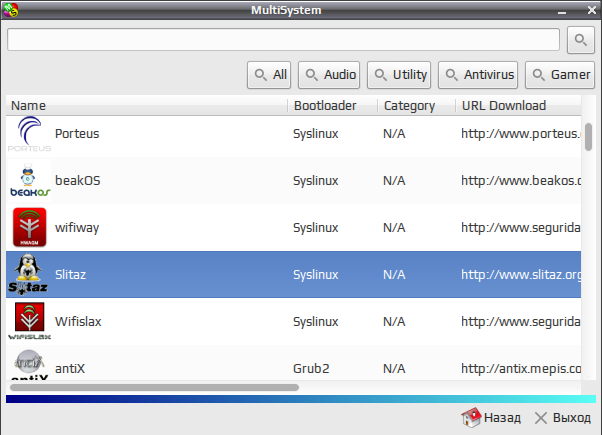Select the wifiway row name
This screenshot has width=602, height=435.
point(77,228)
